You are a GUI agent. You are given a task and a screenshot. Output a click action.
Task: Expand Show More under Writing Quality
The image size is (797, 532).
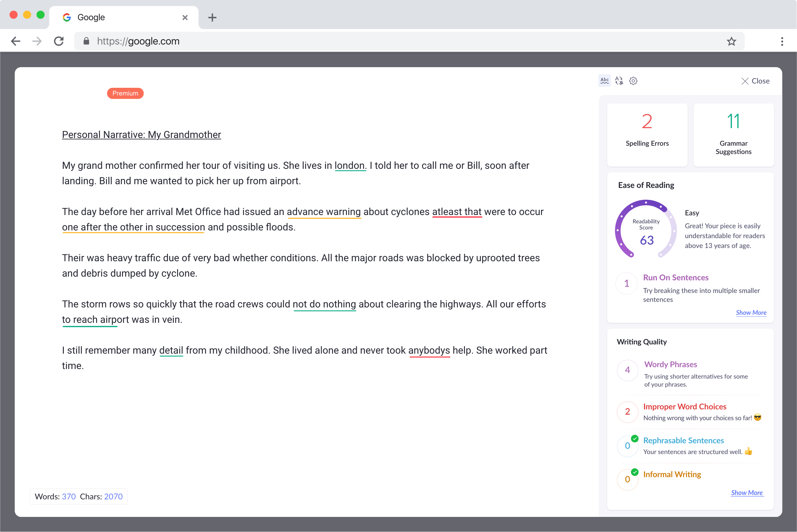tap(747, 493)
